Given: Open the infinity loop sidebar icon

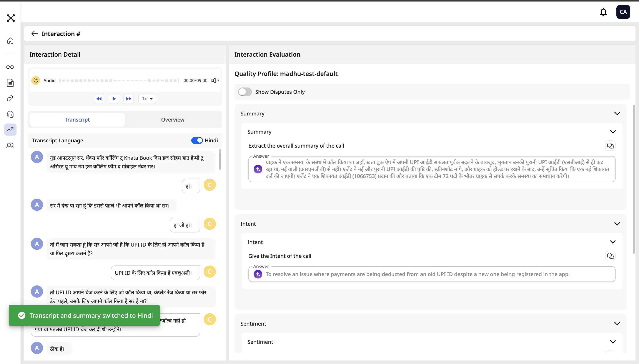Looking at the screenshot, I should click(x=10, y=67).
